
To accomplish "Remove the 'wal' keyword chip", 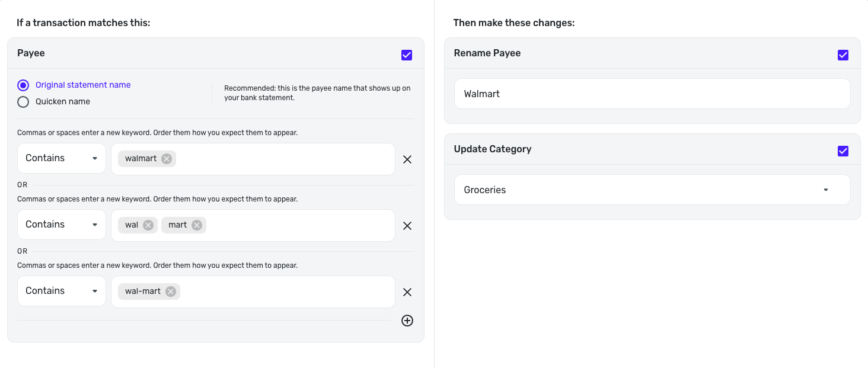I will point(148,225).
